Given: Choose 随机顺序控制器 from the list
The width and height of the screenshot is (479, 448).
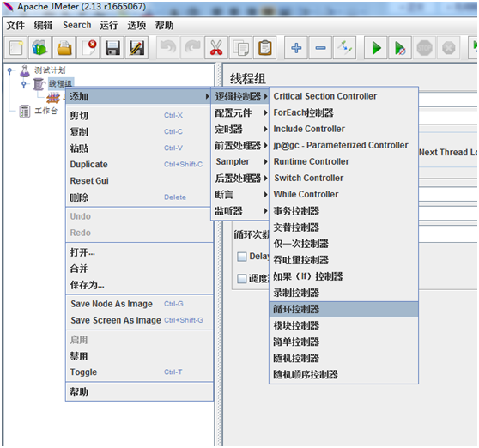Looking at the screenshot, I should pyautogui.click(x=343, y=375).
